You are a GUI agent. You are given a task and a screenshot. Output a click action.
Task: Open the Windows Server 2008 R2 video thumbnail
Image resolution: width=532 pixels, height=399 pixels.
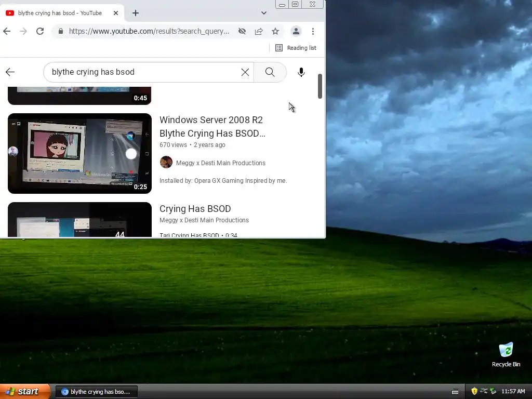click(x=79, y=153)
